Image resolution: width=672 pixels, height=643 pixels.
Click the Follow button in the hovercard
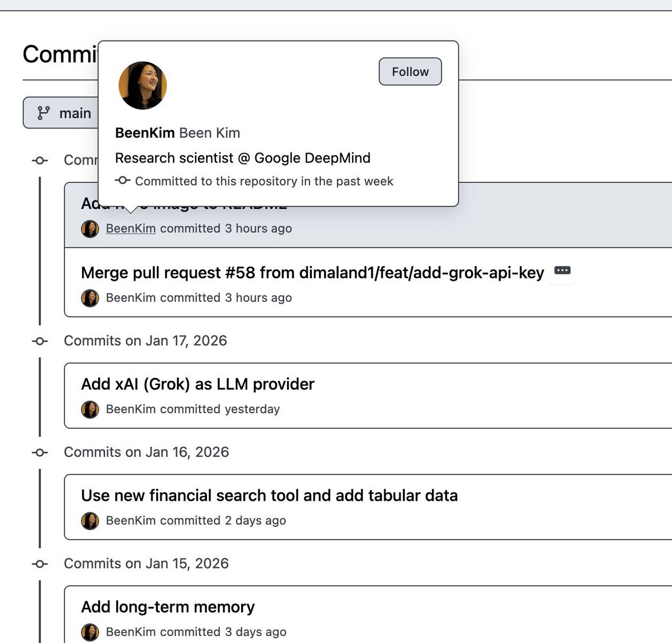pos(410,71)
